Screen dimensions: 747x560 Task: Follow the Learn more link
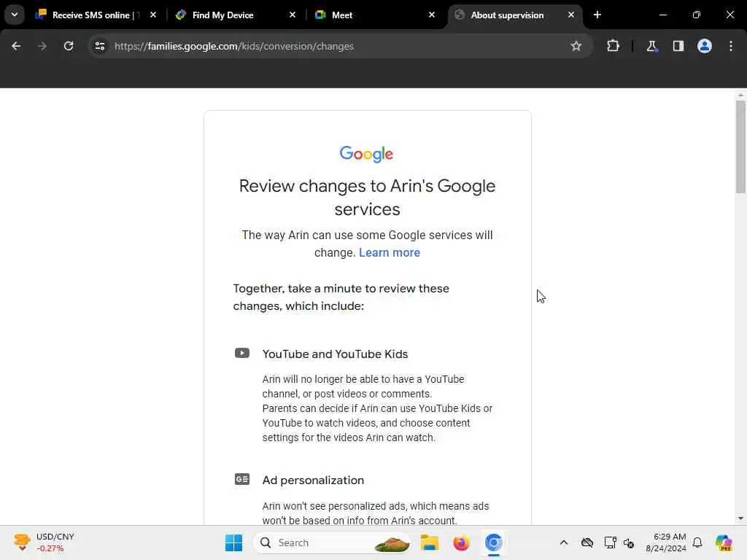click(x=390, y=252)
